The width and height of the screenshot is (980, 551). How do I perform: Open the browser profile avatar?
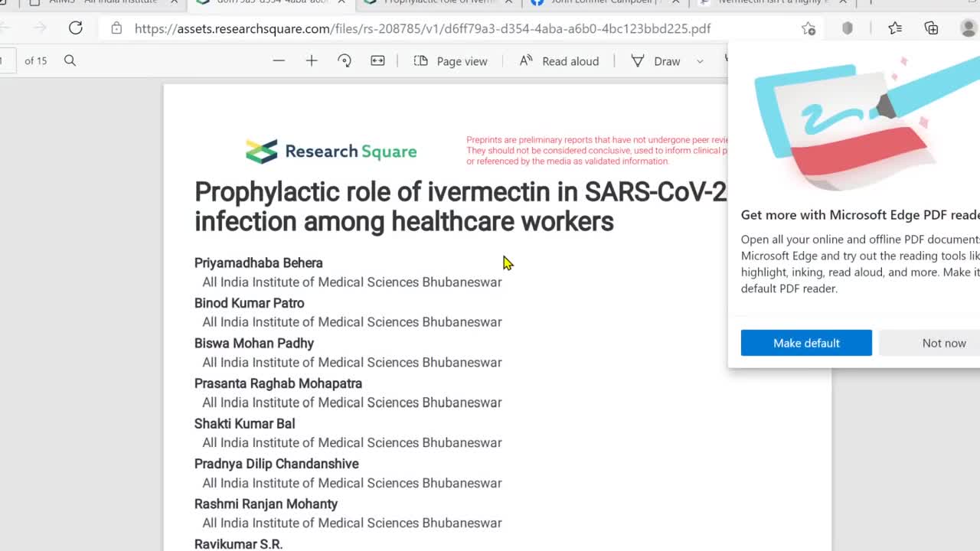pyautogui.click(x=969, y=28)
